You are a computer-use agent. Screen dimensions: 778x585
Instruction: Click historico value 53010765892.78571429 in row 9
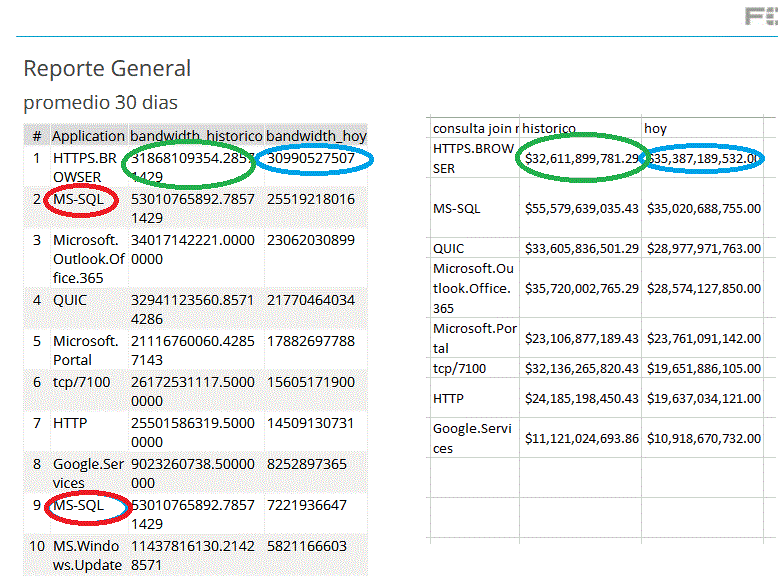[x=193, y=515]
